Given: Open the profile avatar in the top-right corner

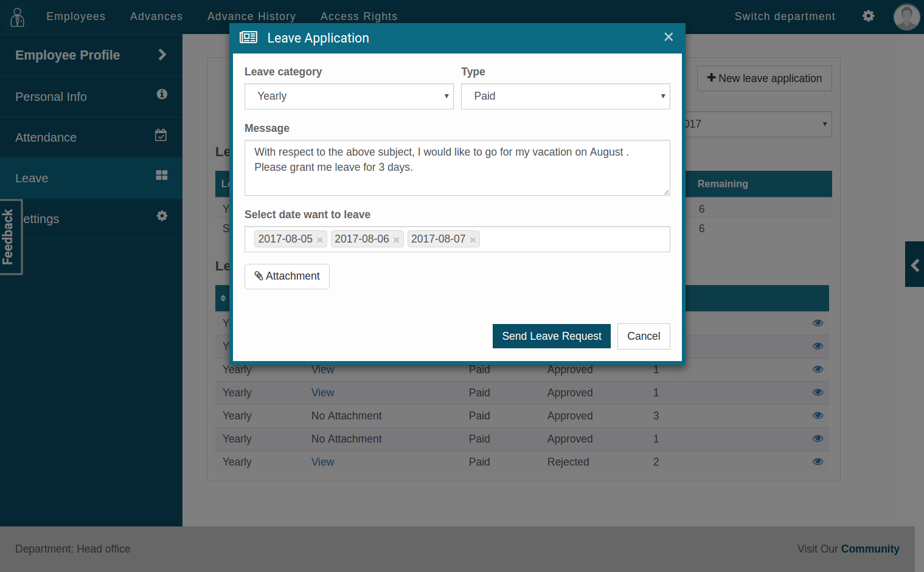Looking at the screenshot, I should coord(906,16).
